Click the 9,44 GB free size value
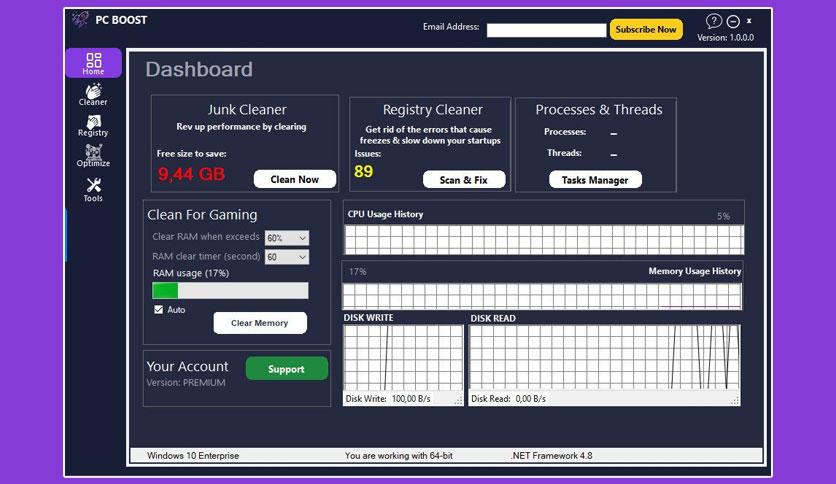The width and height of the screenshot is (836, 484). pos(191,174)
